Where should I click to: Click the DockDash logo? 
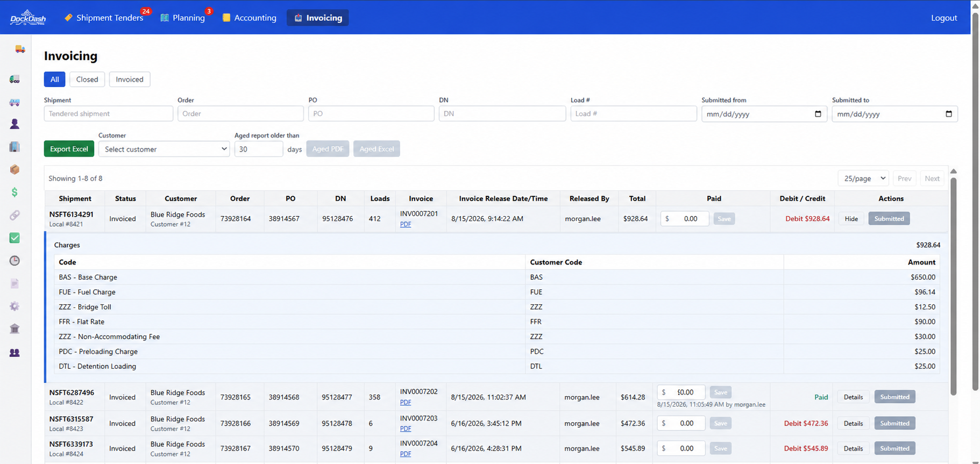[x=28, y=18]
